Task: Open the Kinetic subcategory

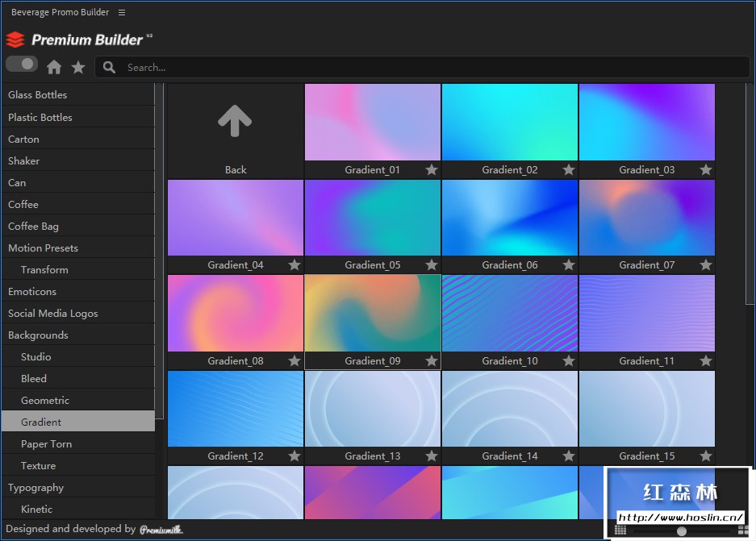Action: tap(78, 510)
